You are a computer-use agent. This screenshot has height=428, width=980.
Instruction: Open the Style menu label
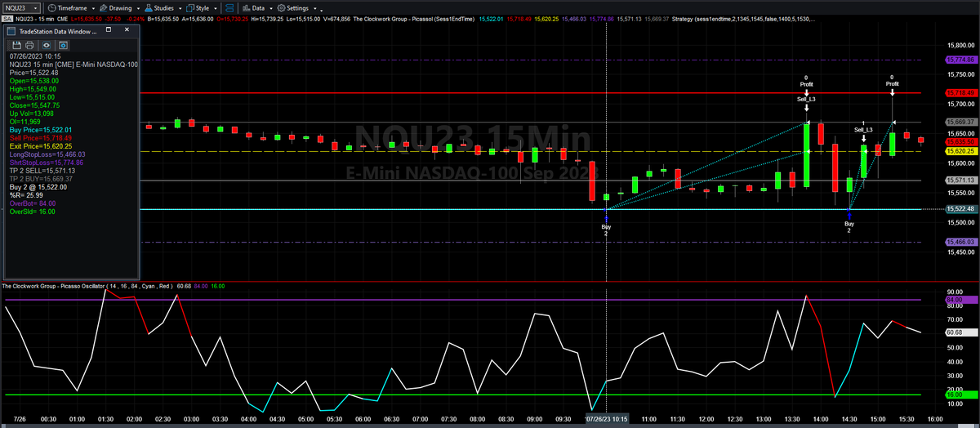pyautogui.click(x=203, y=8)
